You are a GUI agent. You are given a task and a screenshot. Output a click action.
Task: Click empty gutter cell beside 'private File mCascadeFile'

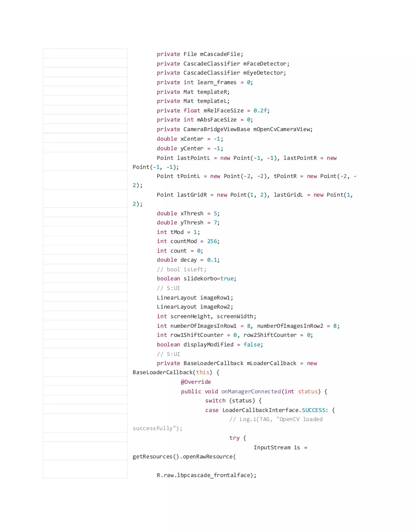point(85,53)
